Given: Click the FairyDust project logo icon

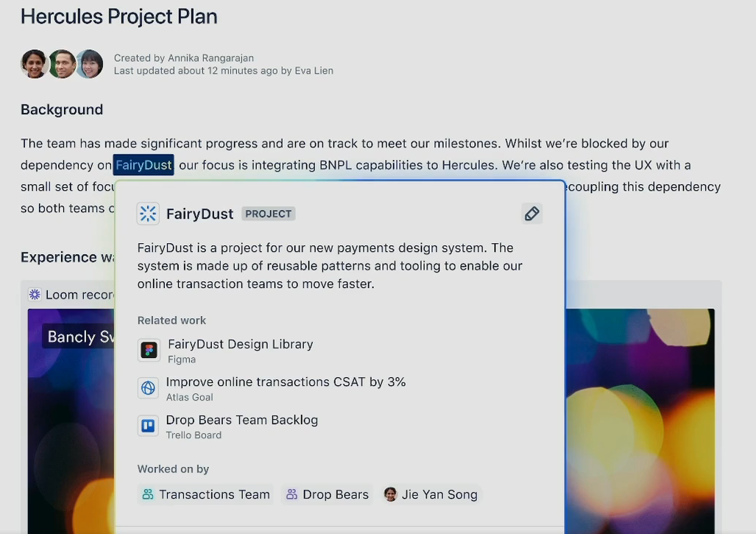Looking at the screenshot, I should pyautogui.click(x=148, y=214).
